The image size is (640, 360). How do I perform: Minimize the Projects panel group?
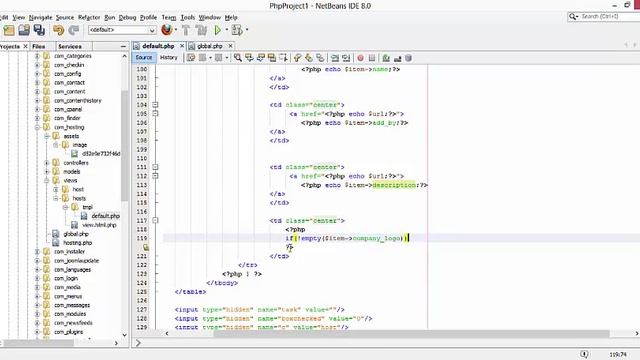[x=123, y=47]
